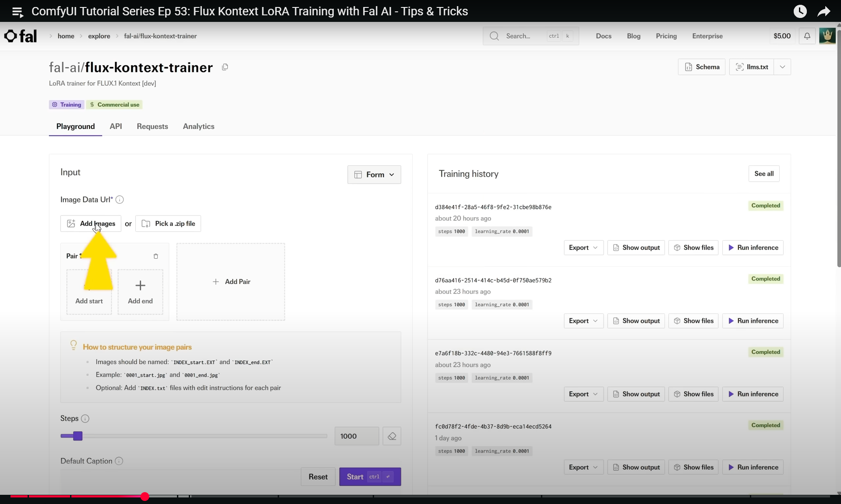This screenshot has width=841, height=504.
Task: Open the user avatar profile menu
Action: (827, 36)
